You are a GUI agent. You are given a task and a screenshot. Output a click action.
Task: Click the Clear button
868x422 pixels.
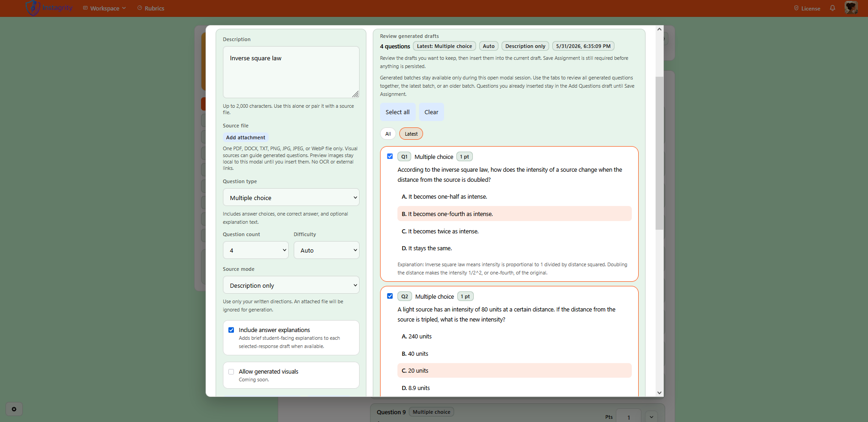pyautogui.click(x=431, y=112)
